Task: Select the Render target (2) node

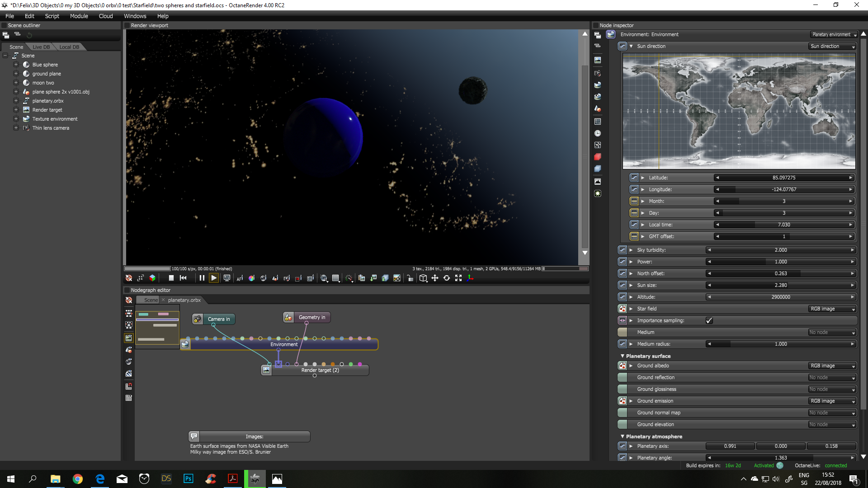Action: click(x=320, y=370)
